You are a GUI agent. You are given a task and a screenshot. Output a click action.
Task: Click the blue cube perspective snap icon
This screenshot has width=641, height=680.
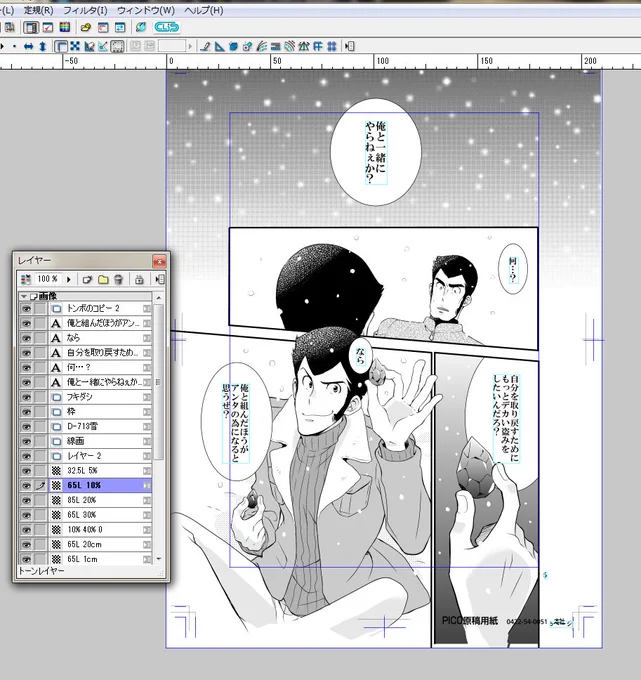(x=233, y=46)
